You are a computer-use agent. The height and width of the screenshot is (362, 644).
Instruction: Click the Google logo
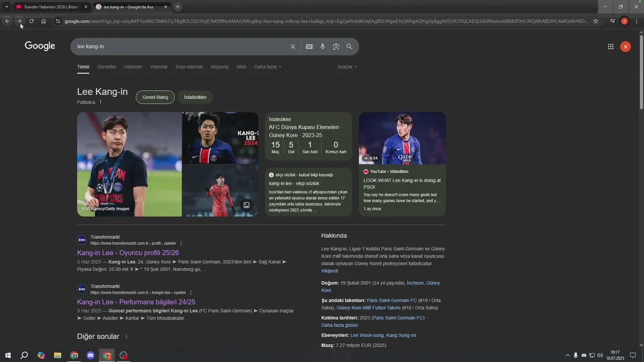coord(40,46)
